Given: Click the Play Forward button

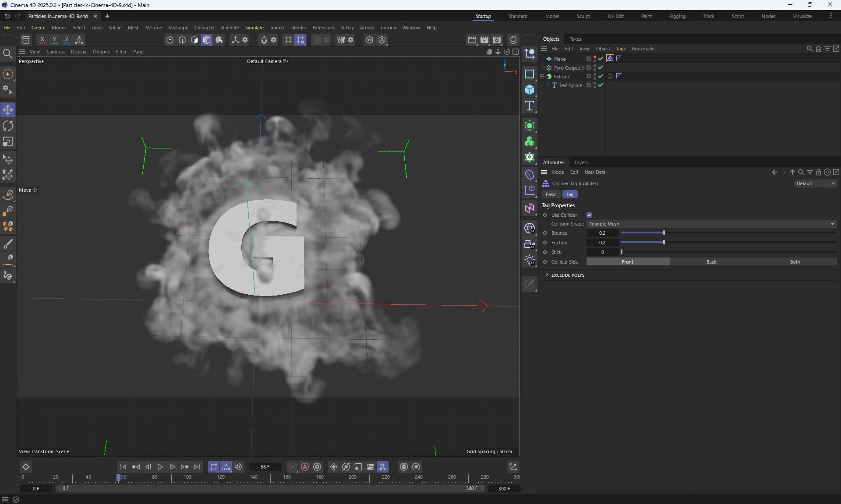Looking at the screenshot, I should click(x=160, y=467).
